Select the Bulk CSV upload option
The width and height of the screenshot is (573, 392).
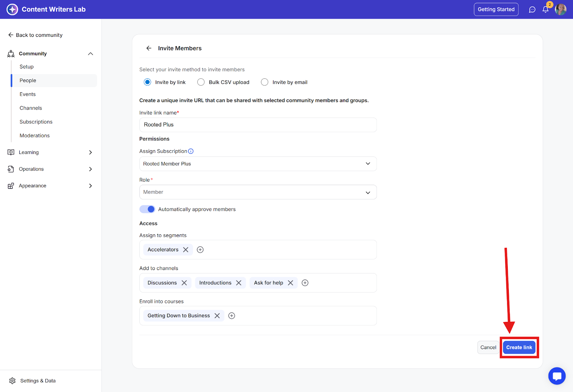201,82
